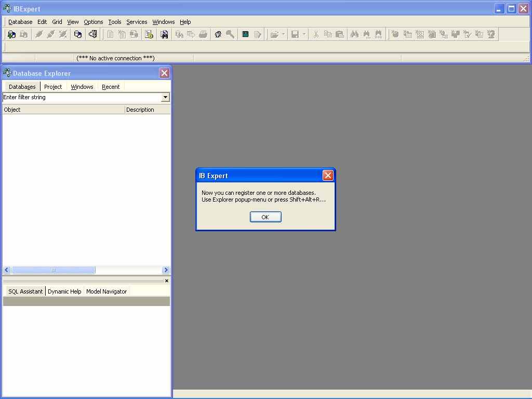Screen dimensions: 532x399
Task: Select the Dynamic Help tab
Action: (64, 291)
